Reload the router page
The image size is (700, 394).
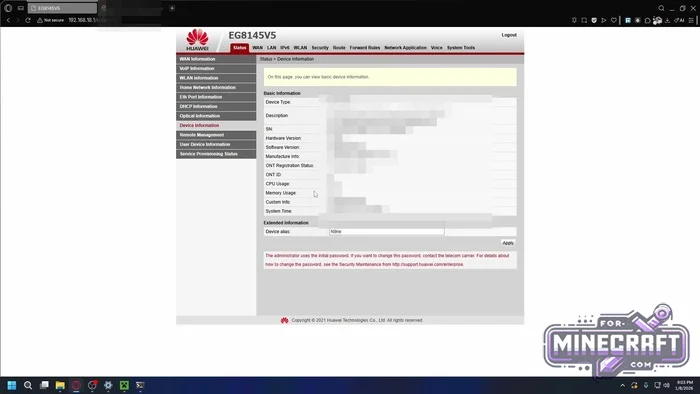pyautogui.click(x=28, y=20)
